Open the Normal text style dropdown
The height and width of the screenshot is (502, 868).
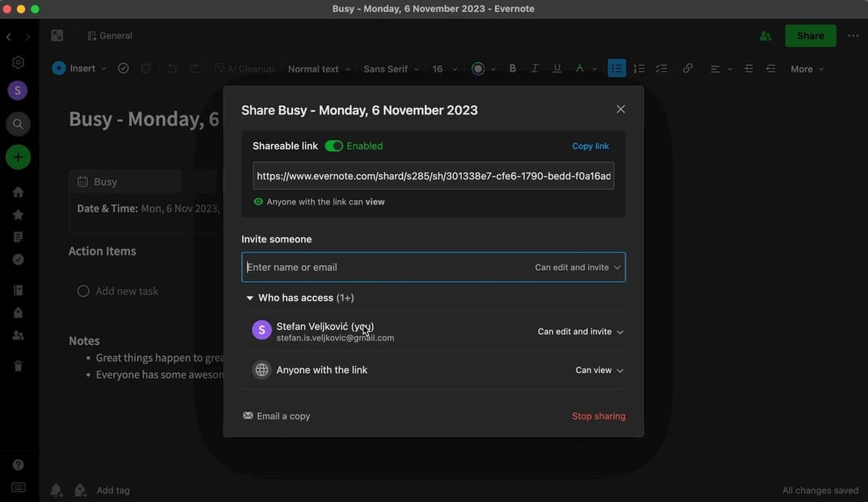[319, 69]
